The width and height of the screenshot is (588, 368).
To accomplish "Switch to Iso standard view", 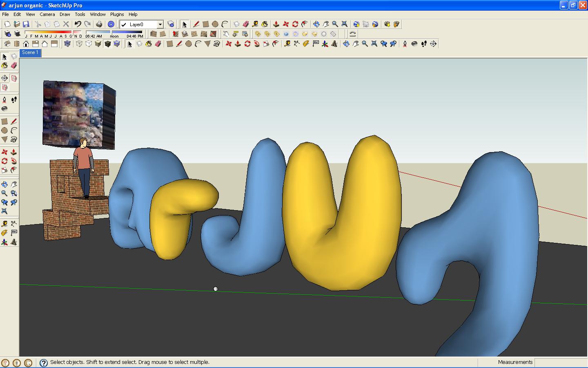I will pos(7,44).
